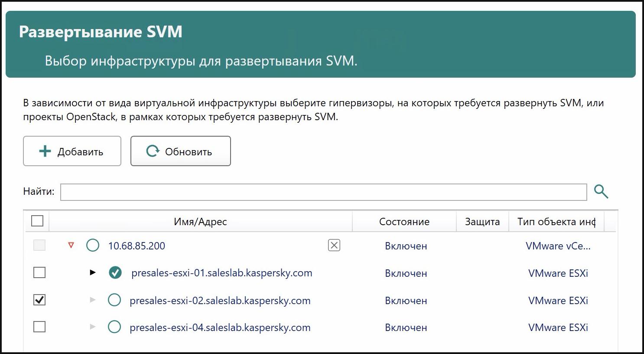The image size is (644, 354).
Task: Remove the 10.68.85.200 server with X icon
Action: coord(334,245)
